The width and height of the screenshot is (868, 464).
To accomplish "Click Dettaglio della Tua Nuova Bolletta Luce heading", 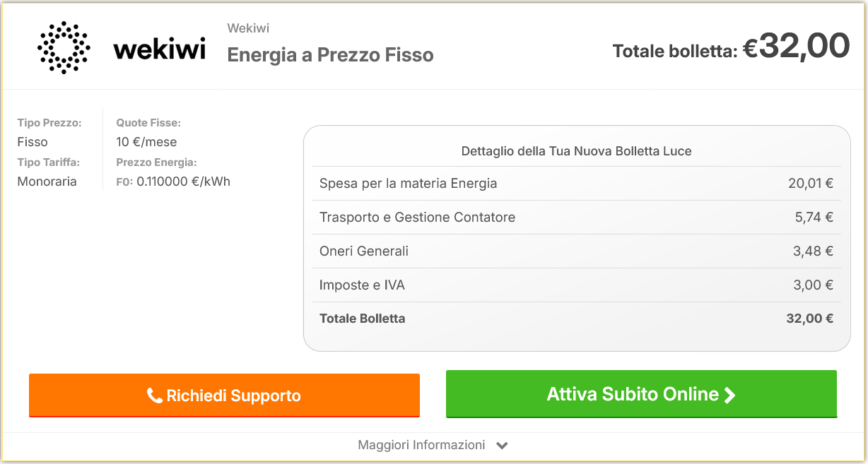I will [576, 151].
